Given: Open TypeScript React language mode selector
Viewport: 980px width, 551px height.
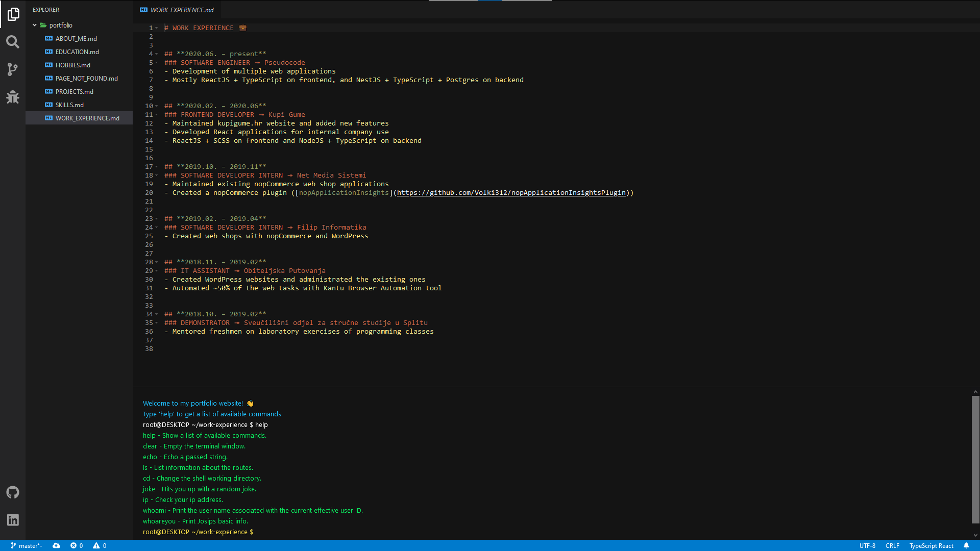Looking at the screenshot, I should coord(932,546).
